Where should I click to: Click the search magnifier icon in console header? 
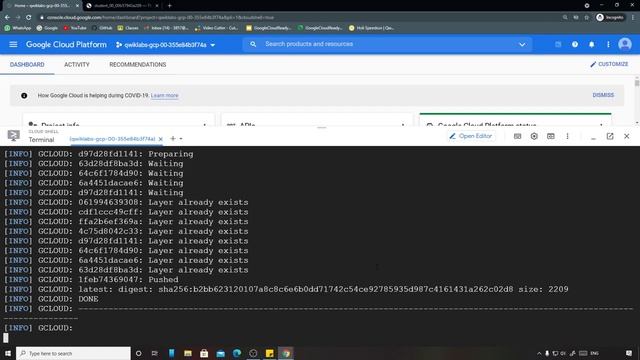[x=253, y=44]
